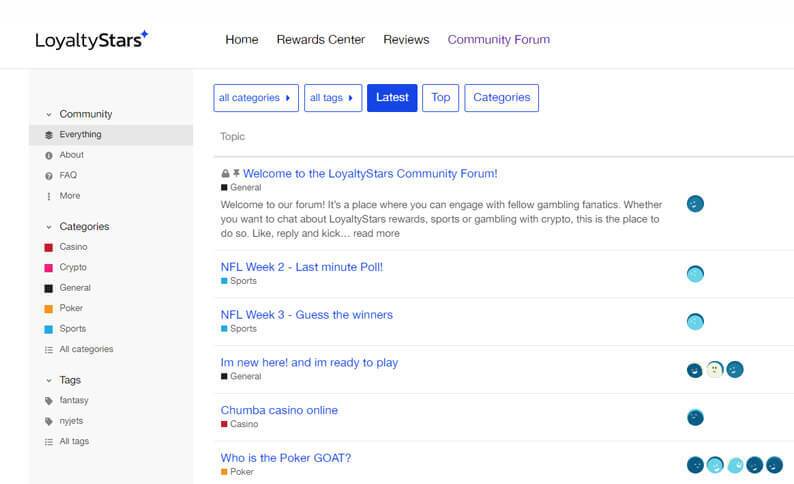Viewport: 794px width, 484px height.
Task: Click the pale middle avatar on Im new here row
Action: (714, 370)
